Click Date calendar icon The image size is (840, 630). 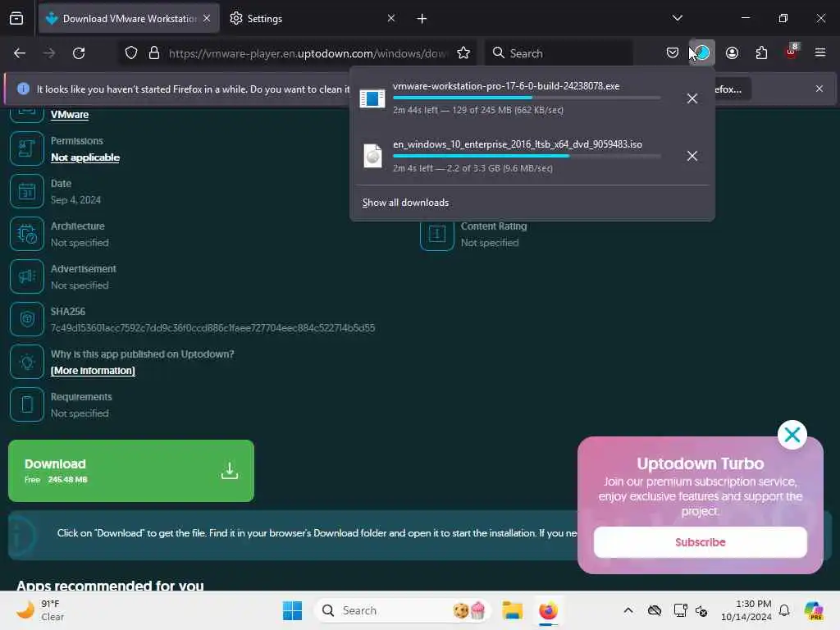(27, 191)
